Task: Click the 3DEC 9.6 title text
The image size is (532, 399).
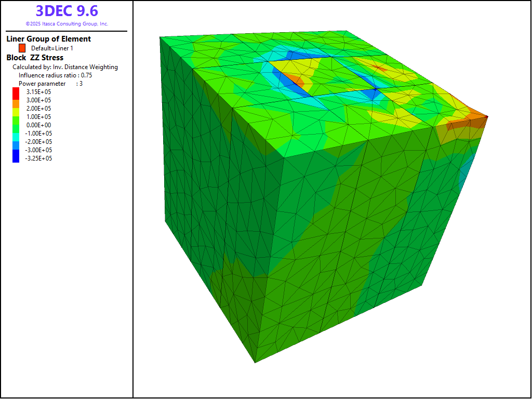Action: tap(66, 11)
